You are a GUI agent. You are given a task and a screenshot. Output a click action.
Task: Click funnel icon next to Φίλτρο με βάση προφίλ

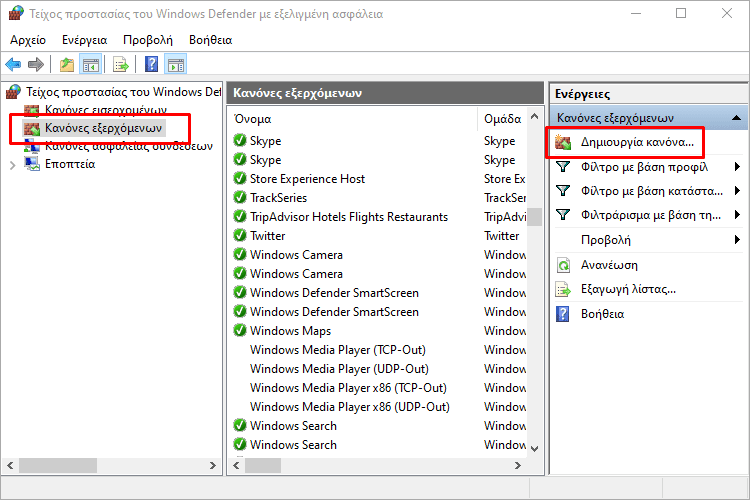click(563, 167)
